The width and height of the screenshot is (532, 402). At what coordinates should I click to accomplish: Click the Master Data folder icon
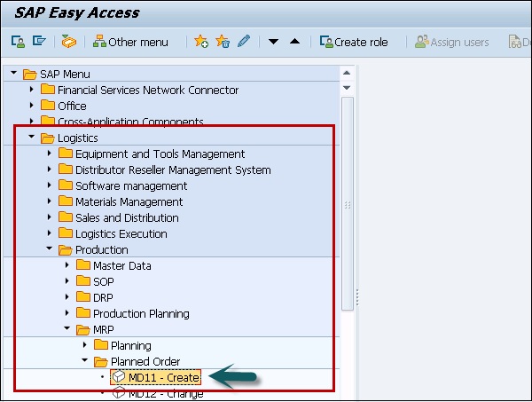83,264
